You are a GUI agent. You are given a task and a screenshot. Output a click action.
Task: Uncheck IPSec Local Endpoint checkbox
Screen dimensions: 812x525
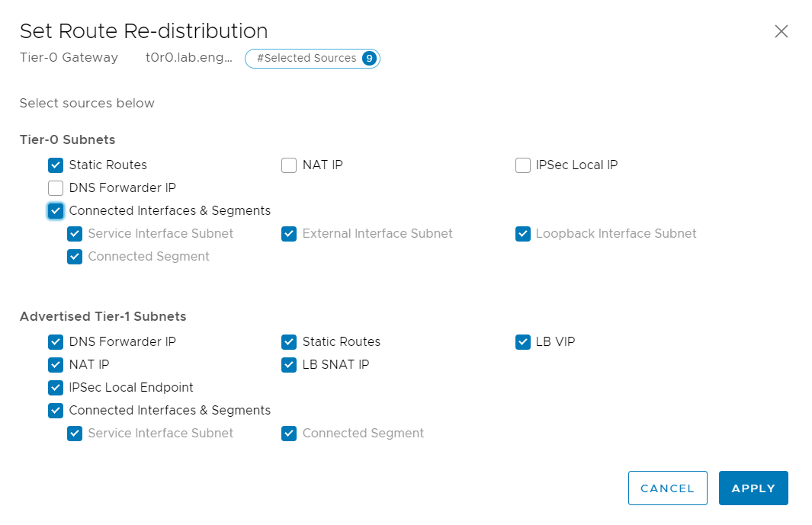coord(56,388)
